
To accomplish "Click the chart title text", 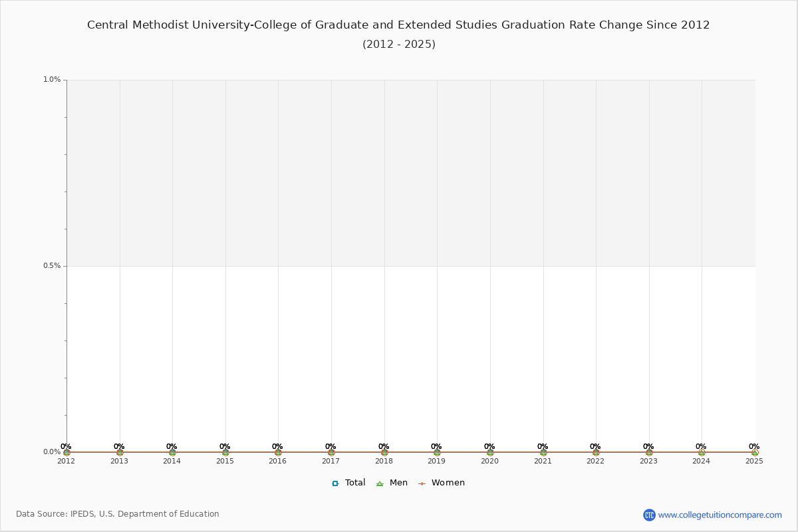I will 398,25.
